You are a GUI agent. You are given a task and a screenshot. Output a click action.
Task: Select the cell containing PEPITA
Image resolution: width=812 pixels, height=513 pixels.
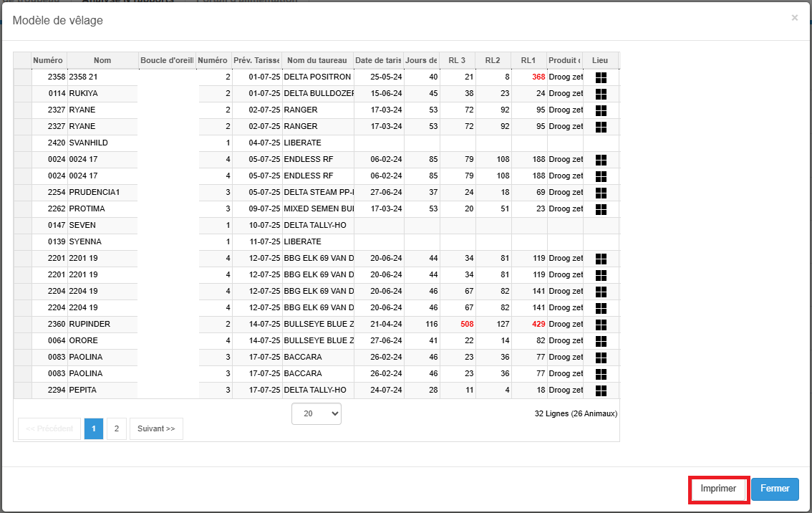102,390
